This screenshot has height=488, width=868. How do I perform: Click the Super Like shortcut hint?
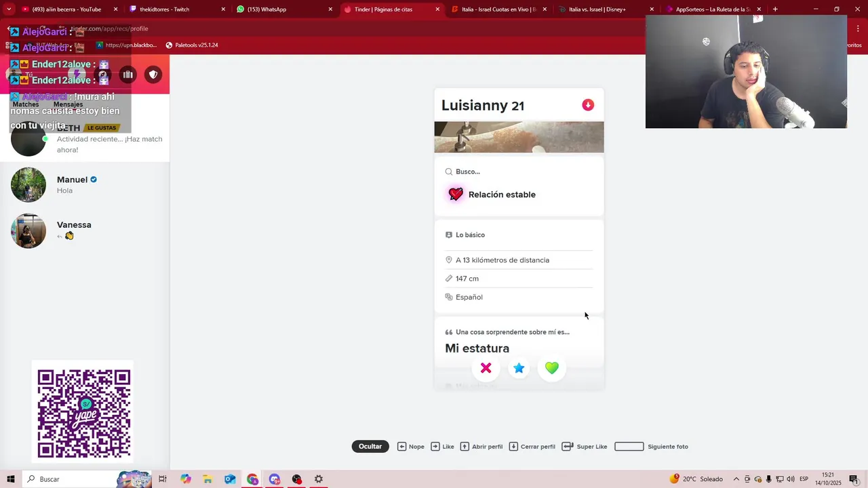[x=585, y=447]
